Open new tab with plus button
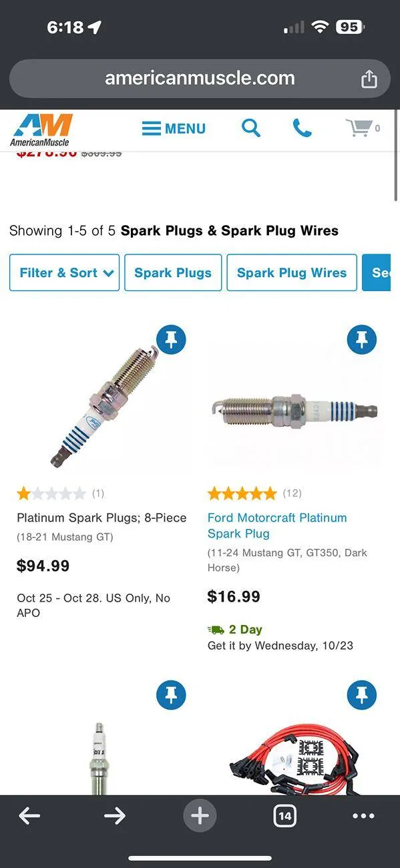Image resolution: width=400 pixels, height=868 pixels. (200, 815)
